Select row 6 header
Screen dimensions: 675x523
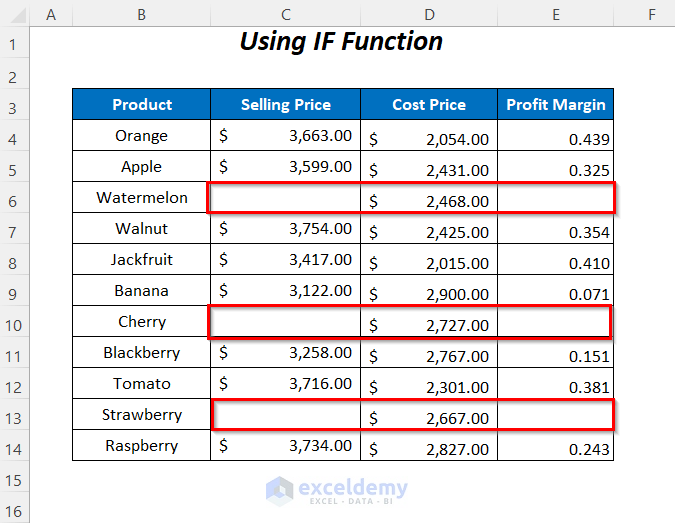[x=15, y=198]
